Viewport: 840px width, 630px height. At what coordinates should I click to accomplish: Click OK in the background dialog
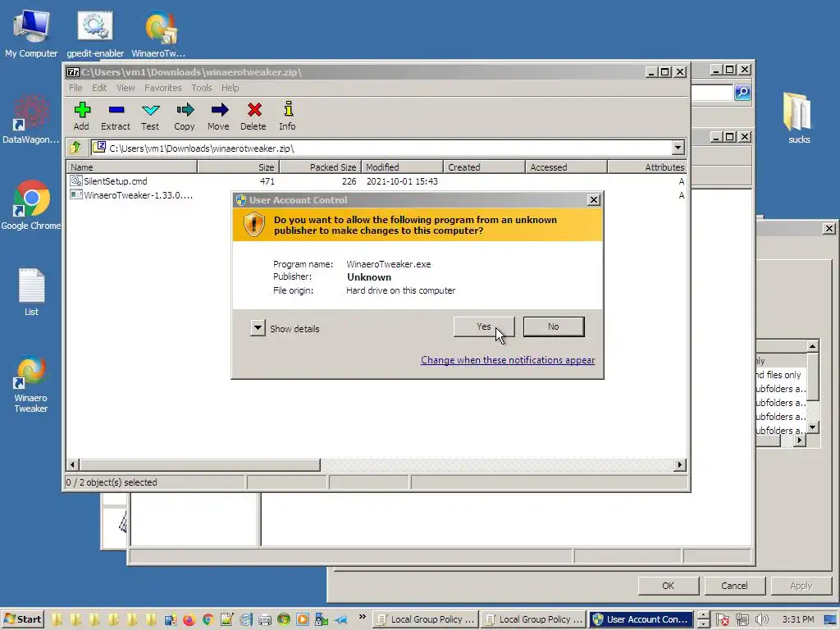(668, 586)
